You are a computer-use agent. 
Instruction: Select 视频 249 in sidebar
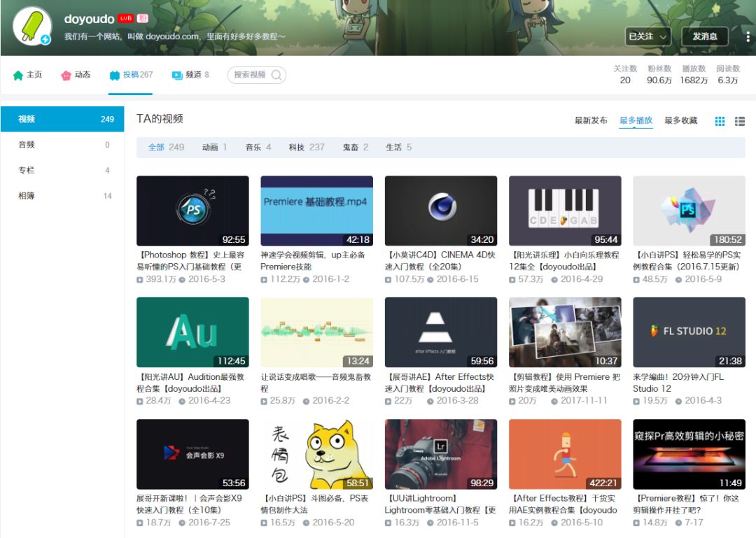(62, 119)
